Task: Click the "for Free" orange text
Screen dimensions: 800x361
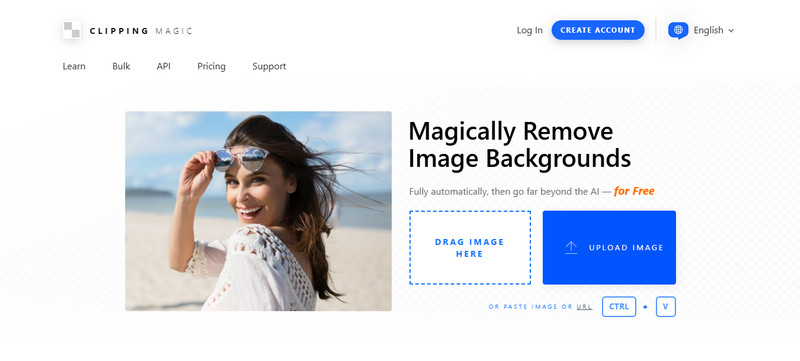Action: pos(634,191)
